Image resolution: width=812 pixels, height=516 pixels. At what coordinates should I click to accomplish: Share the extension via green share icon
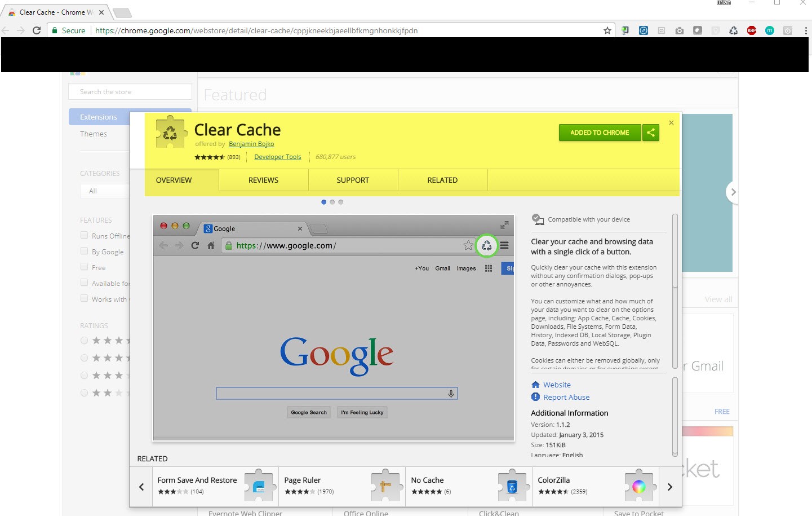tap(651, 133)
